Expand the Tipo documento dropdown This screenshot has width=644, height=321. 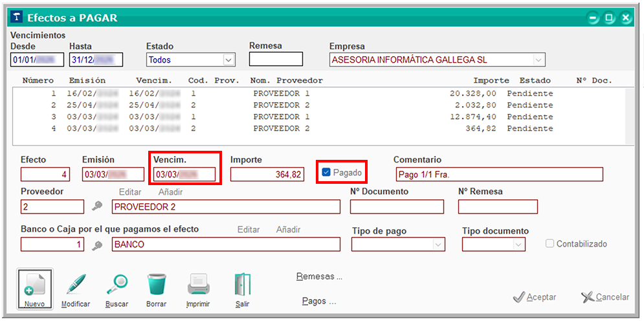tap(518, 245)
